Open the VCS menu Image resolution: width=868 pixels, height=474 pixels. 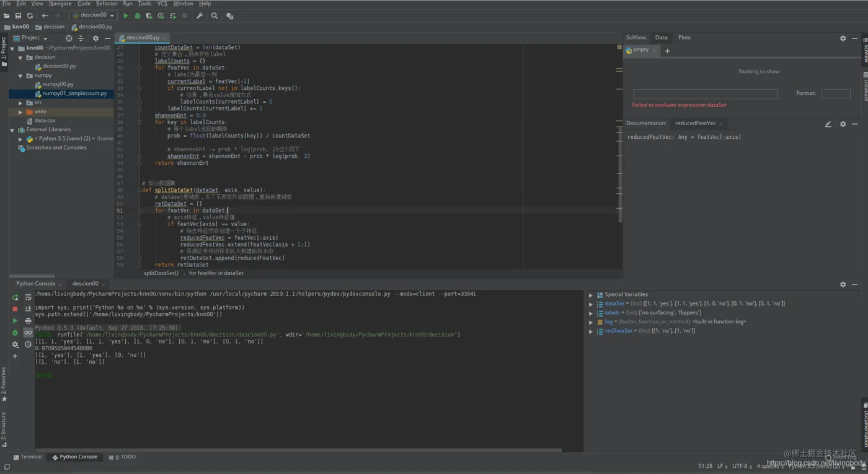[x=162, y=4]
